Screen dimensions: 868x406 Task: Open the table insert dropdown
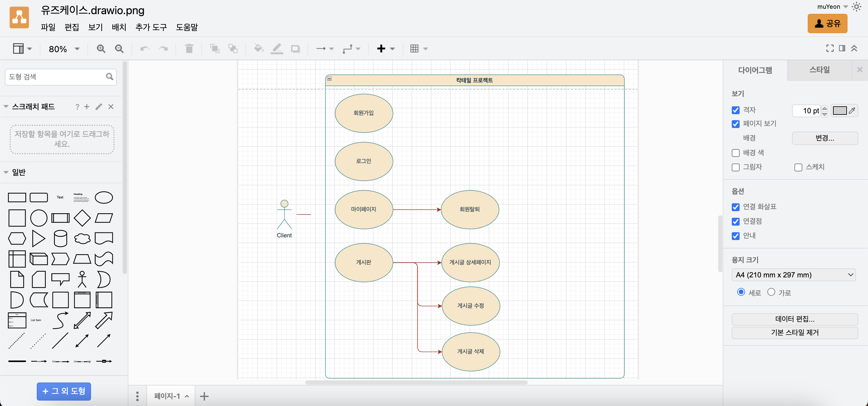point(419,49)
